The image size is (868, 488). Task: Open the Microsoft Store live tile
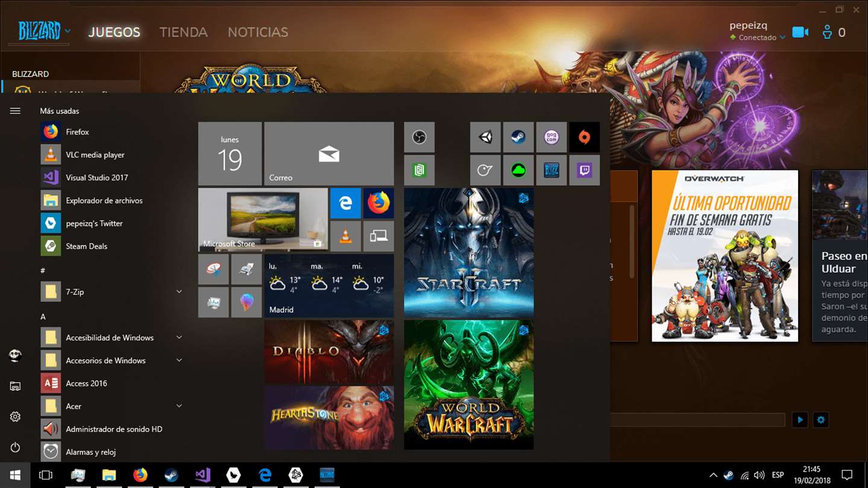pos(263,219)
